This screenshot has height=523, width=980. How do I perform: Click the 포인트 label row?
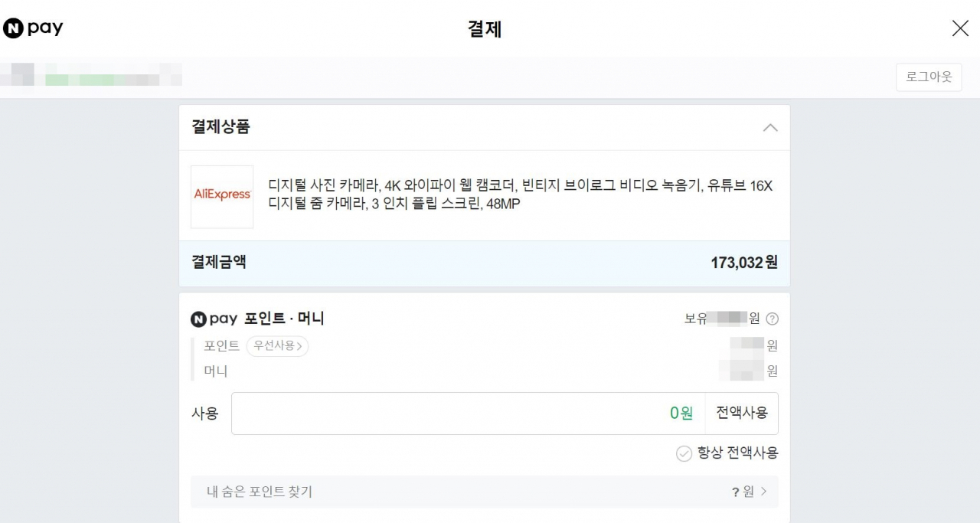[221, 346]
